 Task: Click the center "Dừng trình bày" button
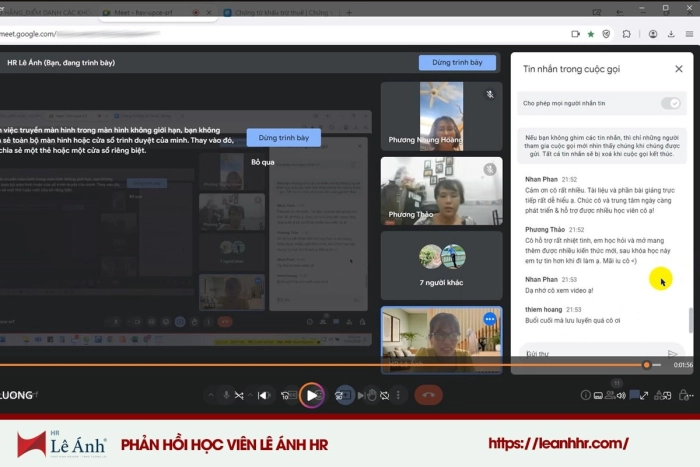click(284, 137)
